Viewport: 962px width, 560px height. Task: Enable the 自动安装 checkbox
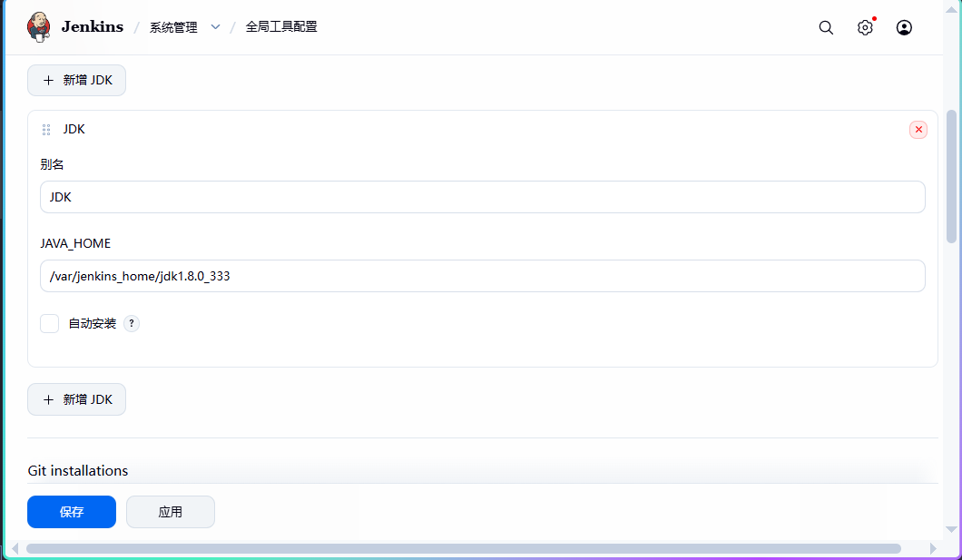pos(50,323)
